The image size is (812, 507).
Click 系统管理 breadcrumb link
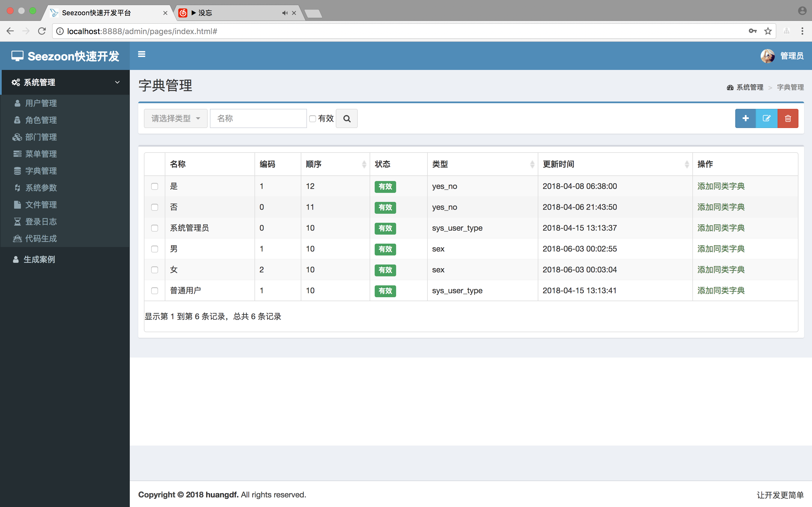[750, 87]
